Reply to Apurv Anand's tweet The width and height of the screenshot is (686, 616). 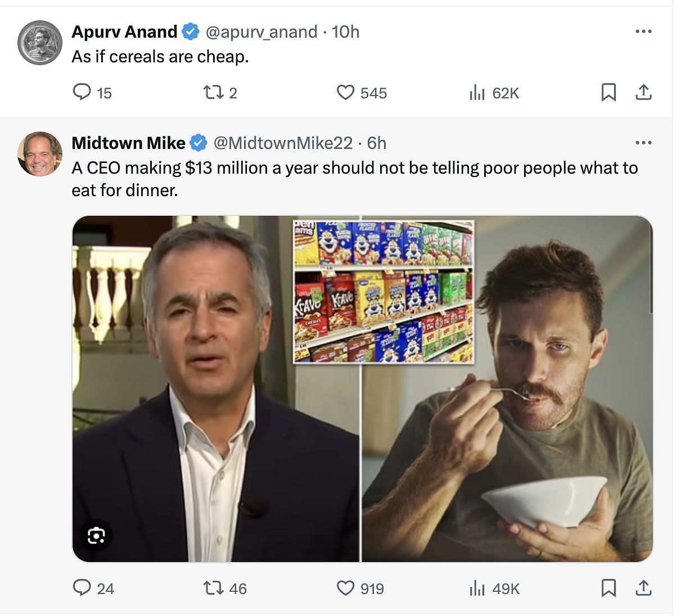[82, 92]
